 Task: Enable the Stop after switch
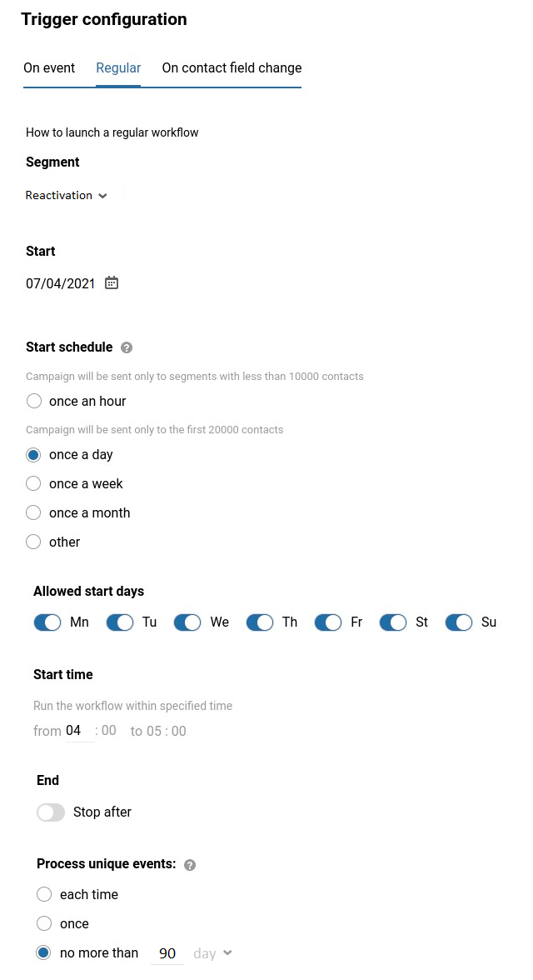51,812
